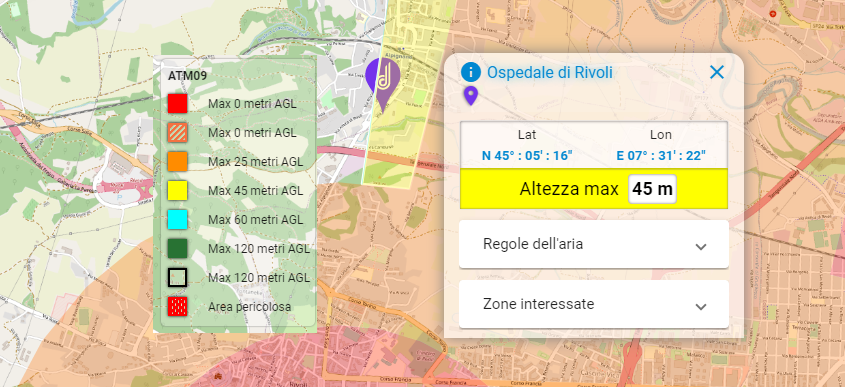
Task: Expand the Regole dell'aria section
Action: [x=593, y=244]
